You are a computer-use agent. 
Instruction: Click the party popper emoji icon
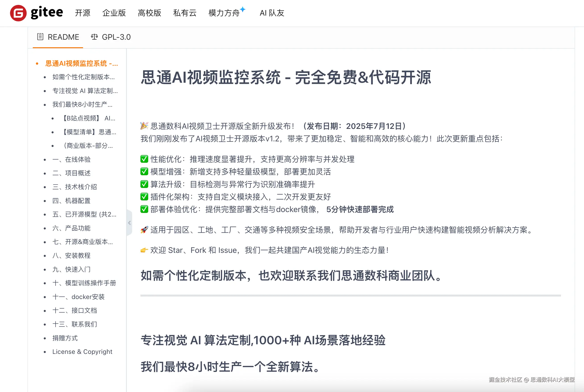(x=144, y=126)
